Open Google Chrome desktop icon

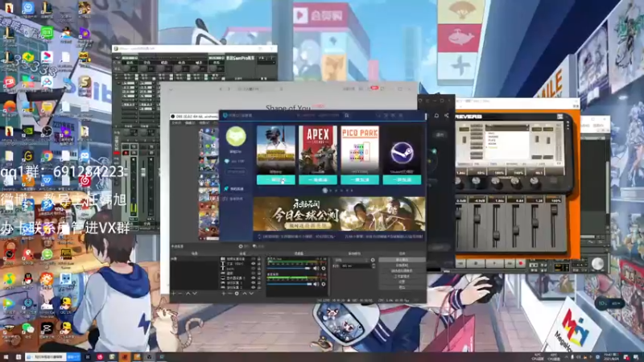(47, 156)
